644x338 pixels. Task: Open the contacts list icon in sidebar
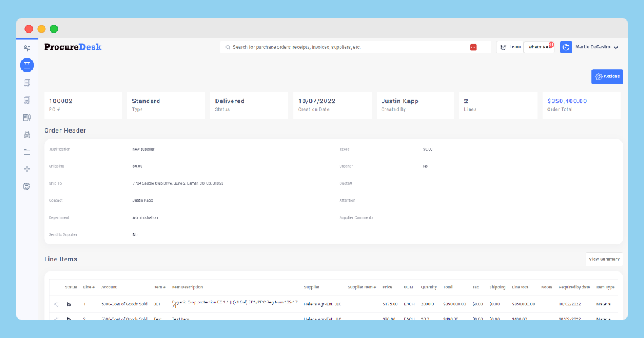(27, 48)
